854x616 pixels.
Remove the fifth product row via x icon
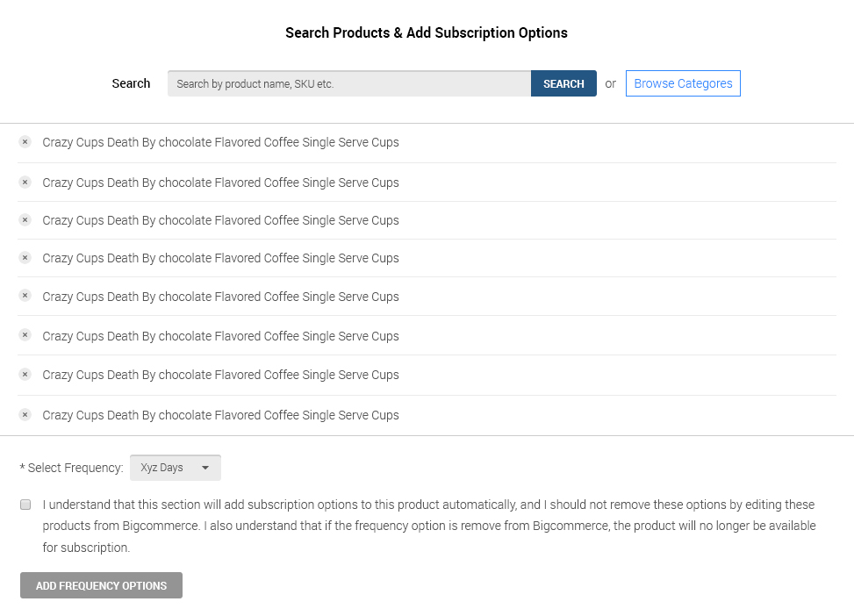[x=25, y=296]
